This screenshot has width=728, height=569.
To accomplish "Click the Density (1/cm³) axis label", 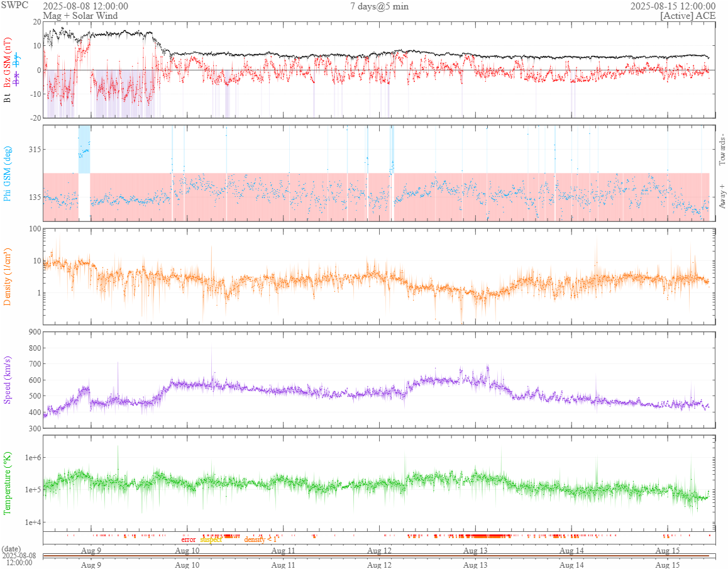I will click(x=7, y=277).
